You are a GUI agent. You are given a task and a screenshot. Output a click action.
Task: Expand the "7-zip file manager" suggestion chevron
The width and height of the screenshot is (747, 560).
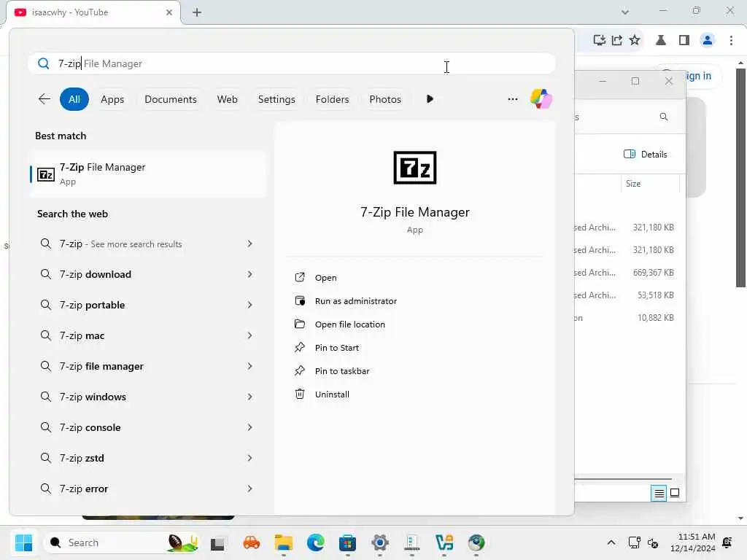tap(249, 366)
